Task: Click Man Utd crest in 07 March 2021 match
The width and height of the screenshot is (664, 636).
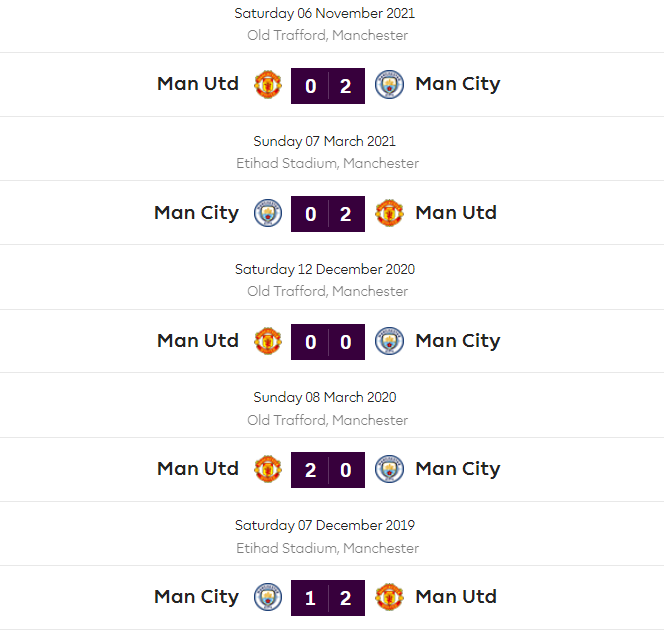Action: 389,213
